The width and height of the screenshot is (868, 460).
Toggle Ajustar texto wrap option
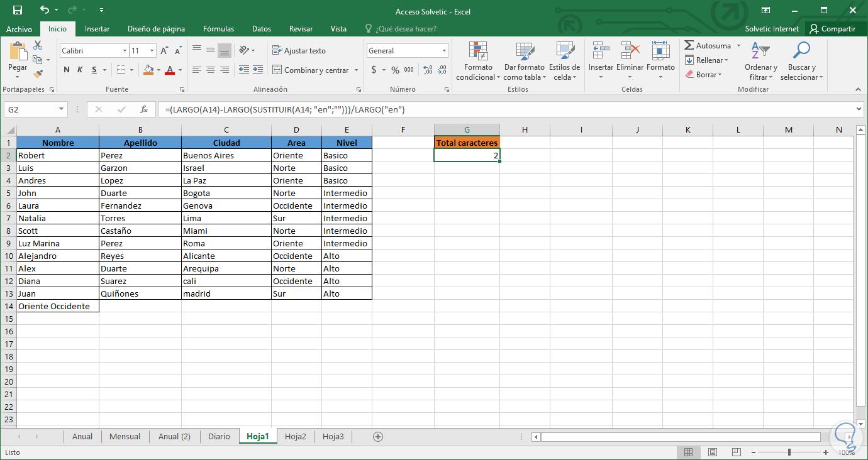299,51
